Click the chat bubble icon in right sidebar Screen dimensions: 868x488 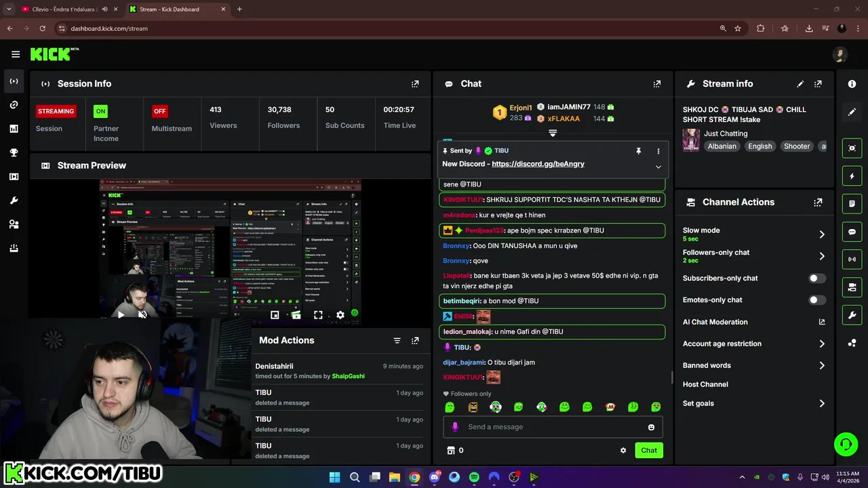[x=852, y=232]
